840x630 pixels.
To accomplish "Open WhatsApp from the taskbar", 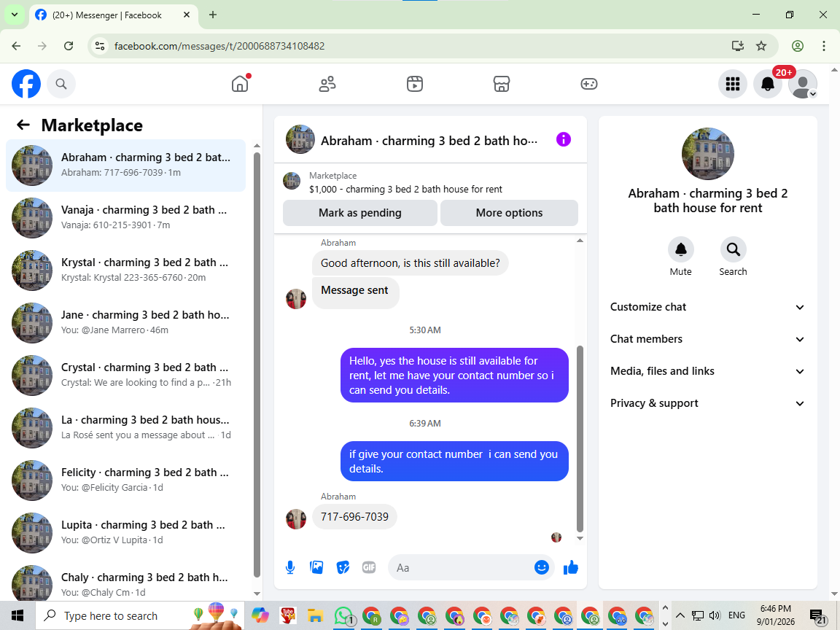I will pos(343,615).
